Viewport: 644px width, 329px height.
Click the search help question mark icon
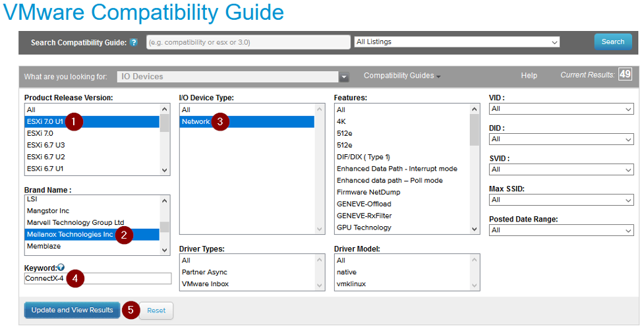pyautogui.click(x=134, y=42)
